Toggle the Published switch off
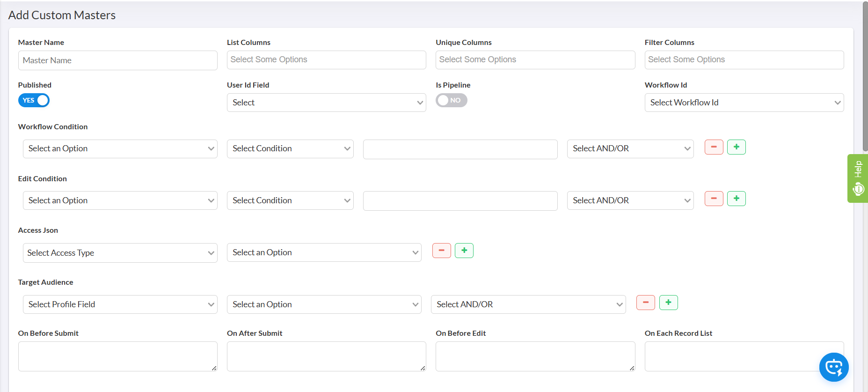The image size is (868, 392). 34,100
